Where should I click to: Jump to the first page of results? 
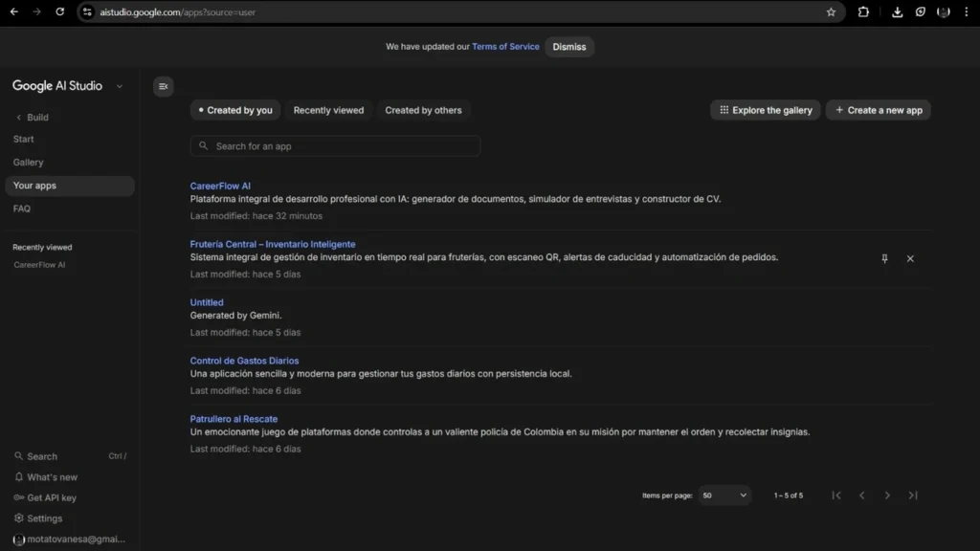point(836,496)
